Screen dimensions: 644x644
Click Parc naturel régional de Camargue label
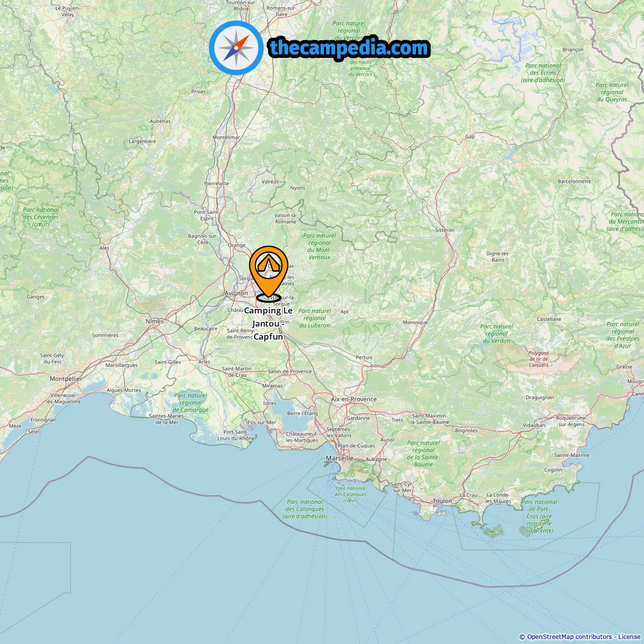tap(191, 403)
